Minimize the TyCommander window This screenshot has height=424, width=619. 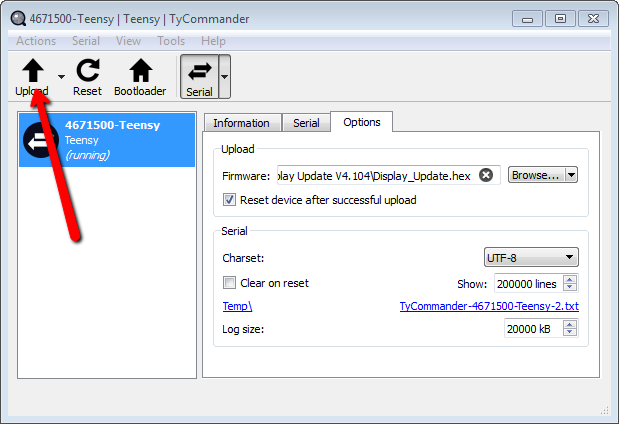(527, 19)
